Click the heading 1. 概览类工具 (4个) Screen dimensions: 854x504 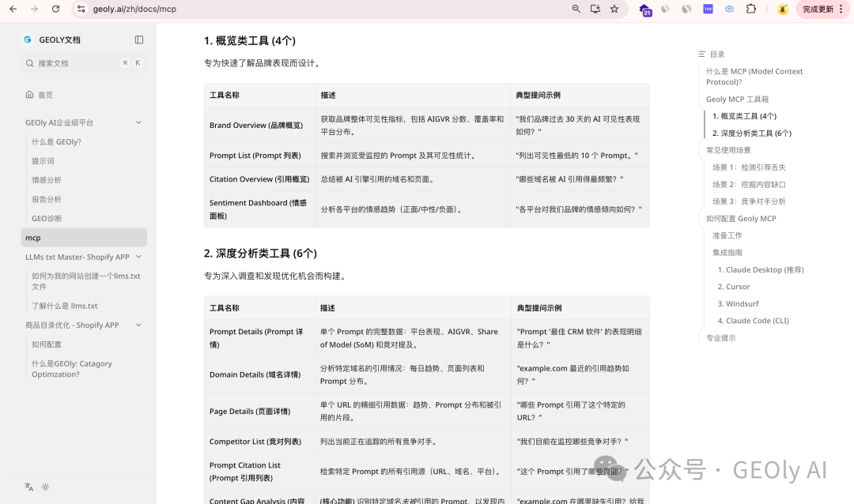tap(250, 41)
